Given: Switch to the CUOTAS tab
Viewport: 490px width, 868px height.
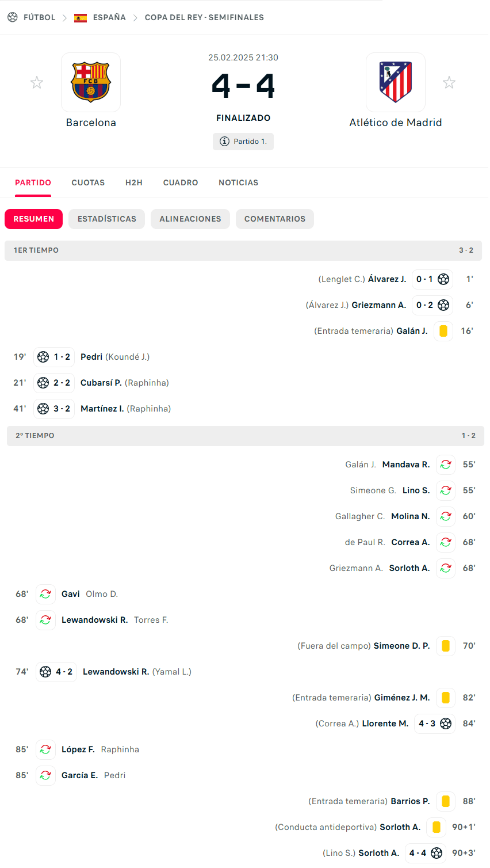Looking at the screenshot, I should (88, 182).
